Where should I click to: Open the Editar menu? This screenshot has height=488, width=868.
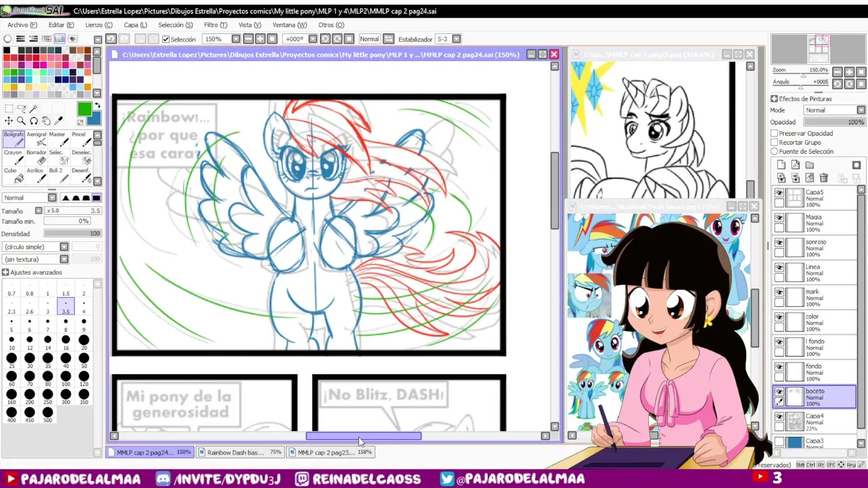(x=61, y=25)
